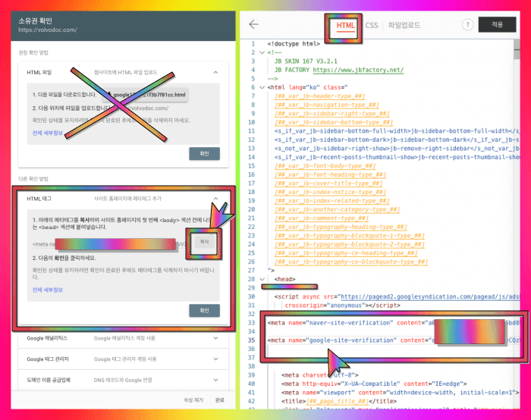The image size is (531, 420).
Task: Open the help question mark icon
Action: click(467, 25)
